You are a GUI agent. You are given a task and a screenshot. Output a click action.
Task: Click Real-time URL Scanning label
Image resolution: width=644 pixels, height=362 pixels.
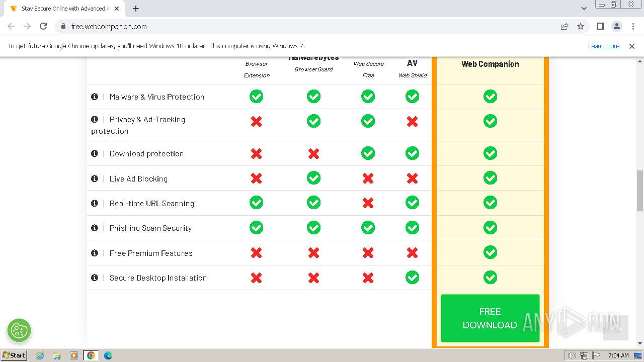(152, 203)
